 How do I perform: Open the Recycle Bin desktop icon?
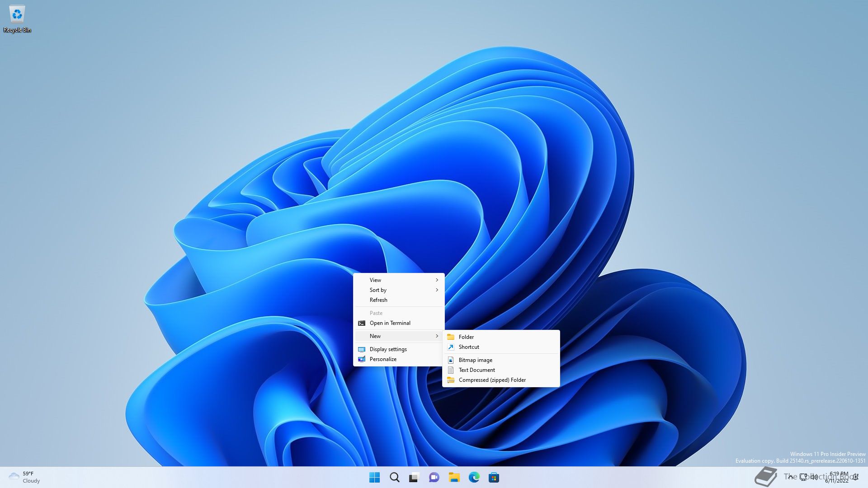17,19
